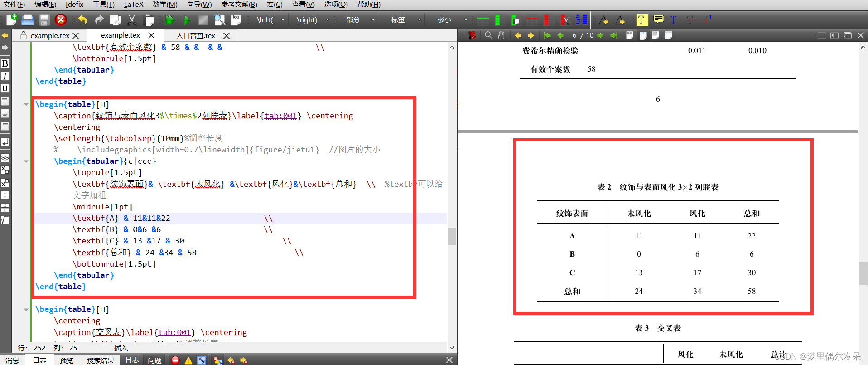This screenshot has width=868, height=365.
Task: Open the 部分 sectioning dropdown
Action: (x=373, y=19)
